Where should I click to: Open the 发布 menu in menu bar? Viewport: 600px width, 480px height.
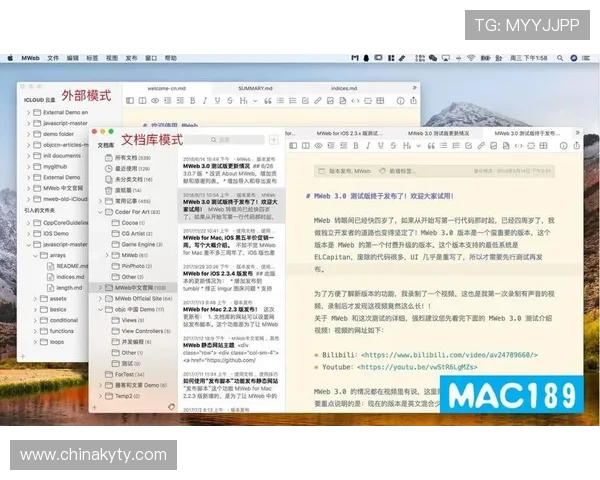(131, 58)
